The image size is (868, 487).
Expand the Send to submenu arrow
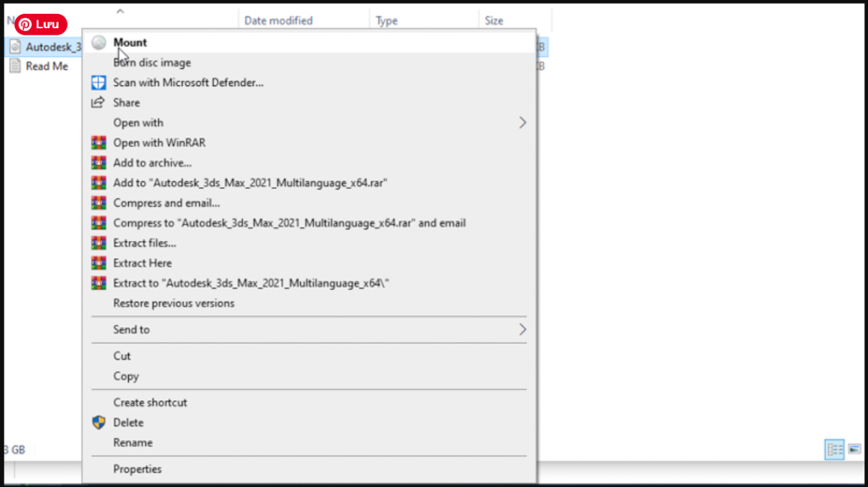522,330
